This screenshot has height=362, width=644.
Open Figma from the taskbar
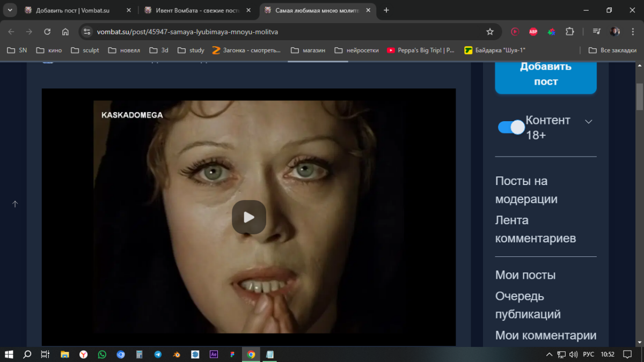[232, 354]
